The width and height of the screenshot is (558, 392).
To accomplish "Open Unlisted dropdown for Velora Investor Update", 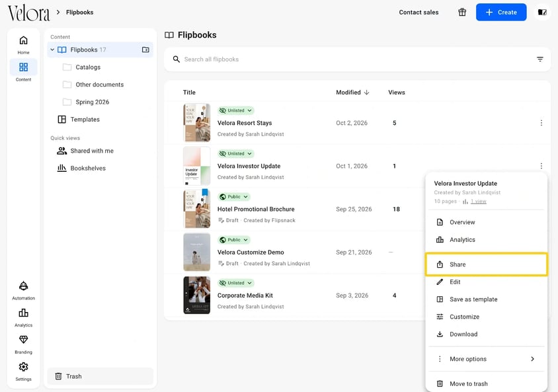I will click(235, 153).
